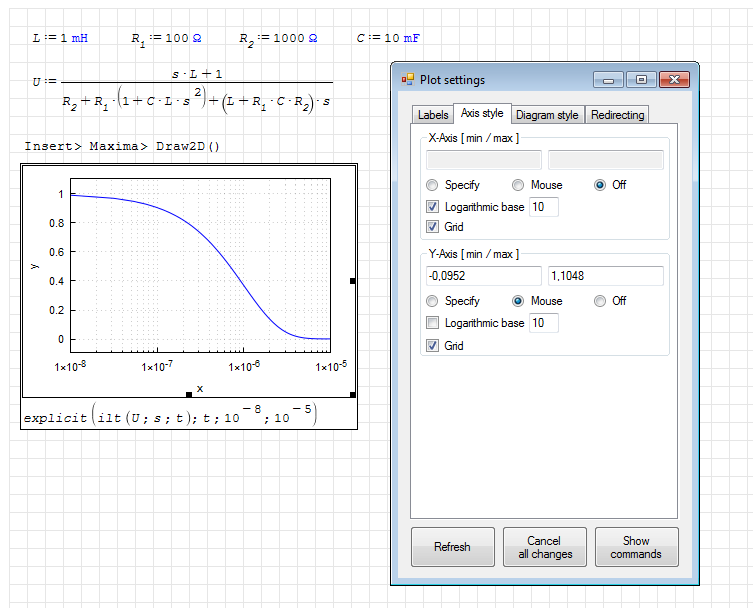Select X-Axis Mouse radio button

[518, 185]
